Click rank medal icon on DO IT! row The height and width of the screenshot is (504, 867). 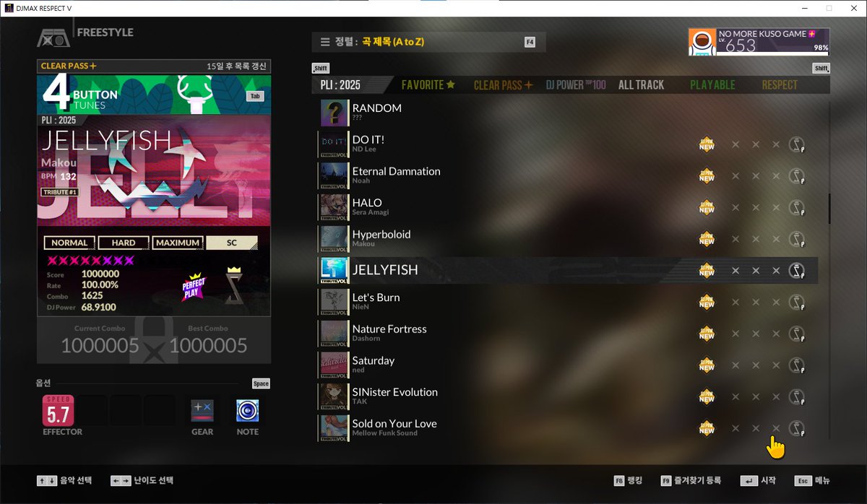(x=797, y=144)
